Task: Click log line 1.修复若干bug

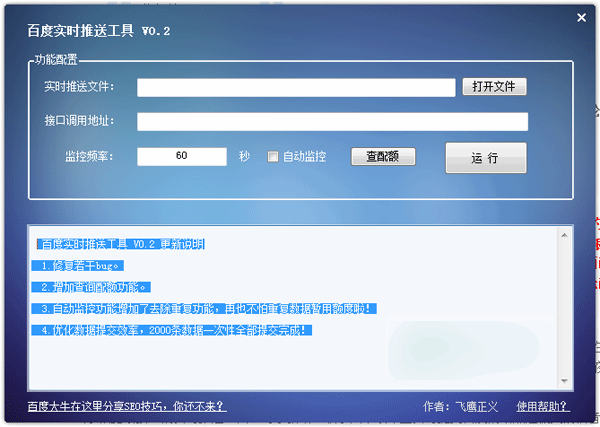Action: [78, 266]
